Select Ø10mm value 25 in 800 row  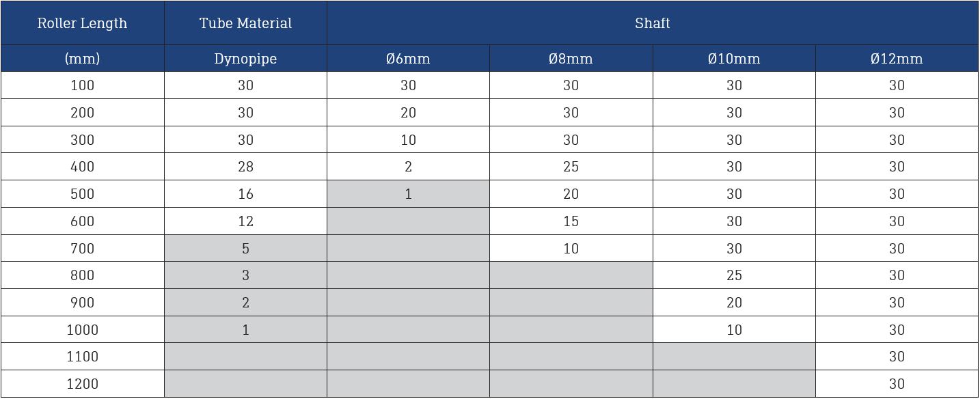[734, 275]
